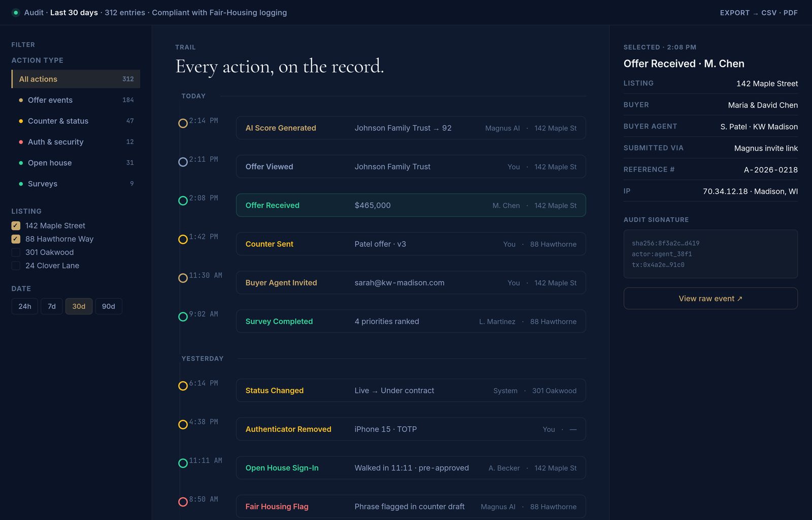Viewport: 812px width, 520px height.
Task: Select the Offer Received $465,000 entry
Action: (x=411, y=205)
